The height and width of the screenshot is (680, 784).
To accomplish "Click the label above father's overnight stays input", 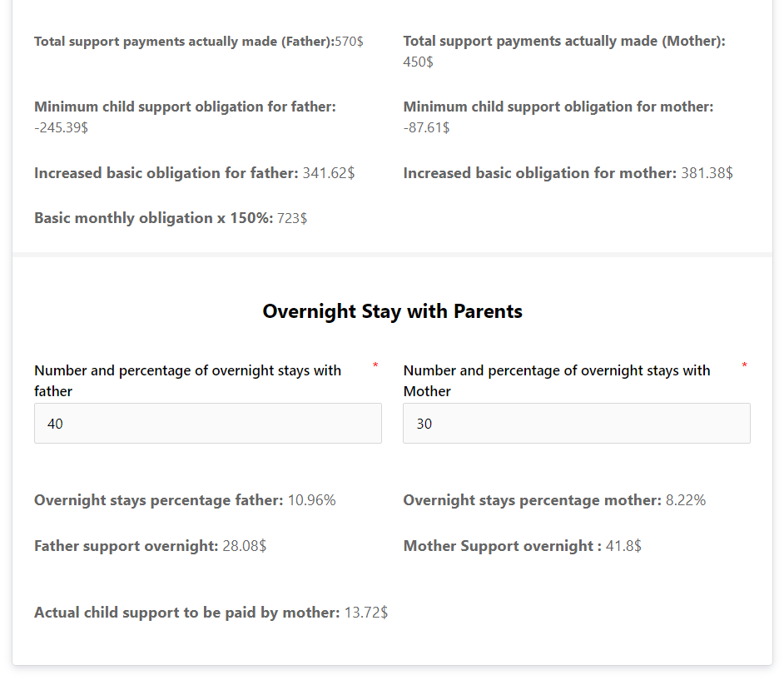I will 187,380.
